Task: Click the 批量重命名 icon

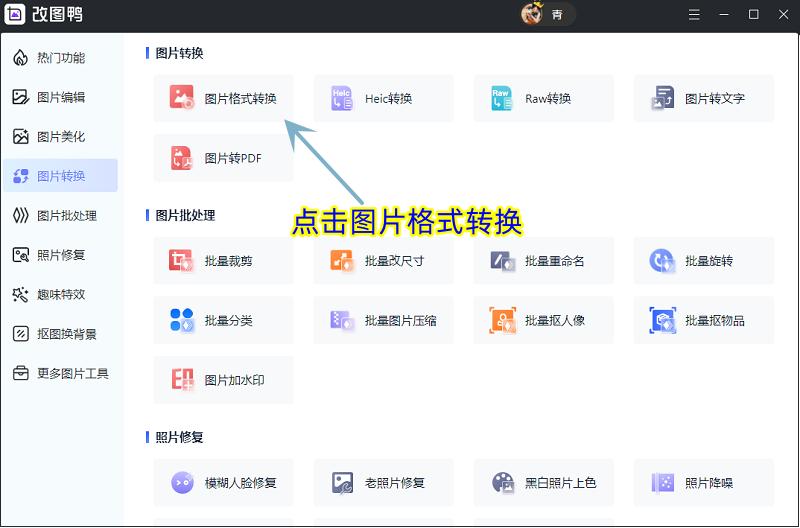Action: [x=502, y=261]
